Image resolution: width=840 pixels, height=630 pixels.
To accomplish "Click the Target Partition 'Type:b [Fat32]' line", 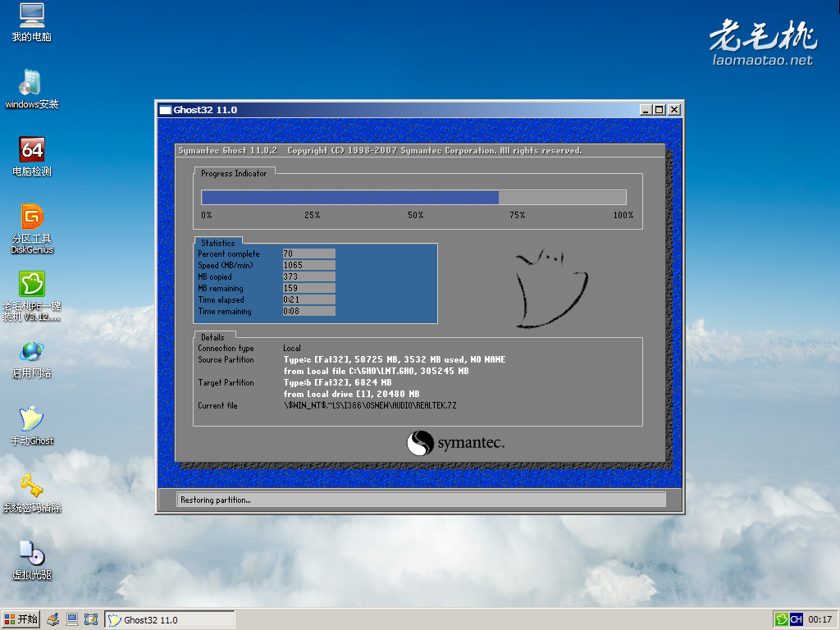I will (337, 382).
